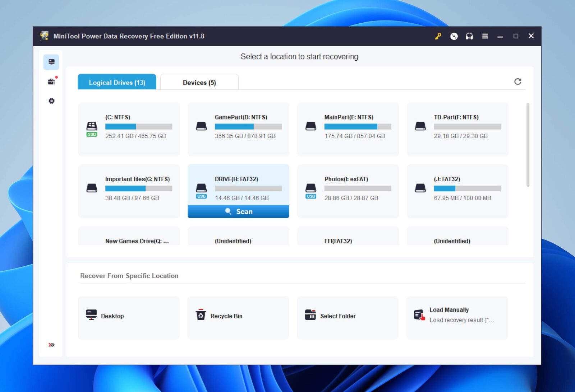This screenshot has width=575, height=392.
Task: Click Load Manually to load recovery result
Action: coord(456,314)
